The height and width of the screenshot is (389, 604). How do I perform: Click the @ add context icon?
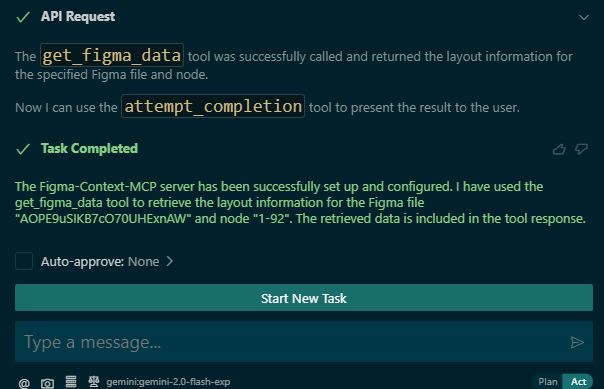click(x=24, y=383)
